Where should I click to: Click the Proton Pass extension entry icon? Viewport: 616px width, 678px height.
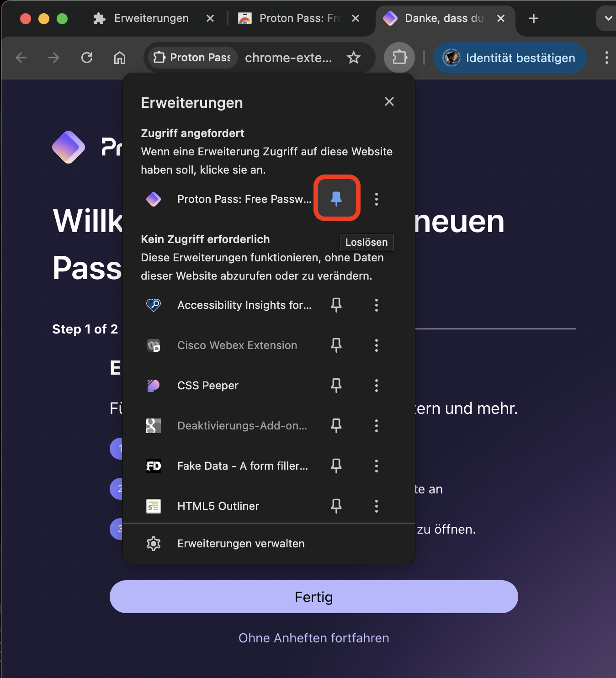click(x=154, y=199)
